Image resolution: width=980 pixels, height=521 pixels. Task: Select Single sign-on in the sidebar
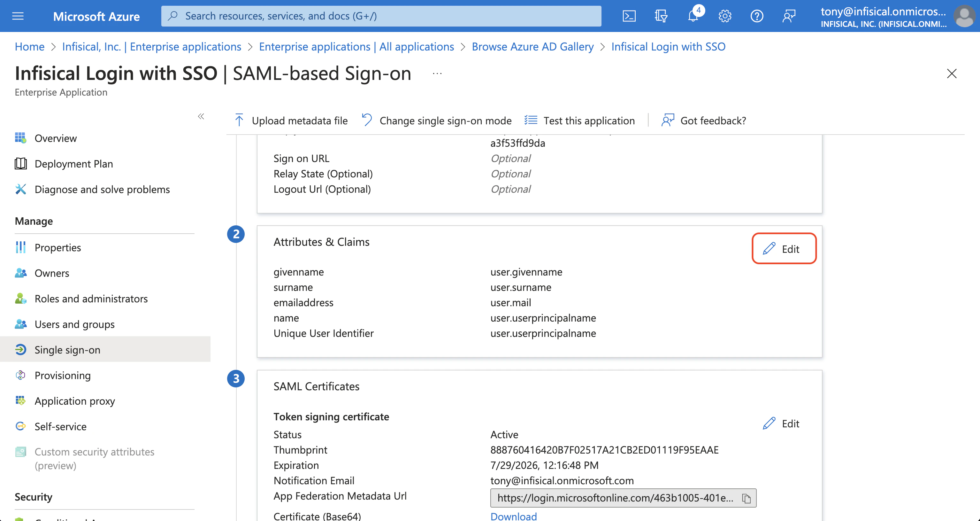coord(105,349)
